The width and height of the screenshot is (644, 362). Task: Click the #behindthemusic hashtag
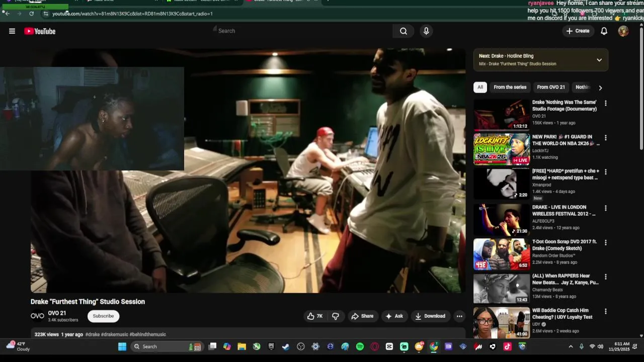coord(147,334)
